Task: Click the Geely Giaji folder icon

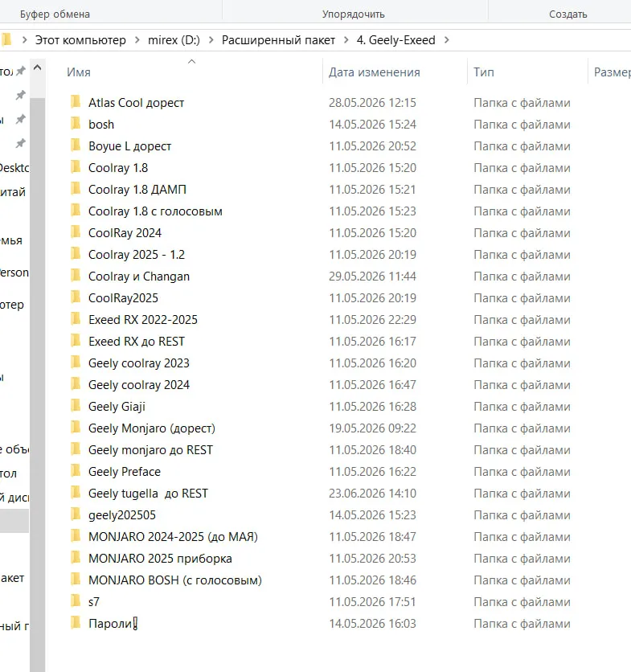Action: pos(76,406)
